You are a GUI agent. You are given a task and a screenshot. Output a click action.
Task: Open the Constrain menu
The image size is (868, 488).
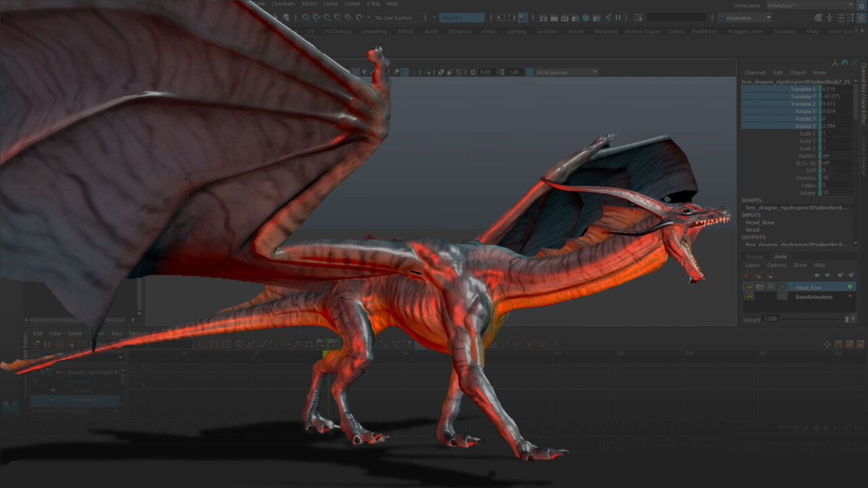pyautogui.click(x=283, y=3)
